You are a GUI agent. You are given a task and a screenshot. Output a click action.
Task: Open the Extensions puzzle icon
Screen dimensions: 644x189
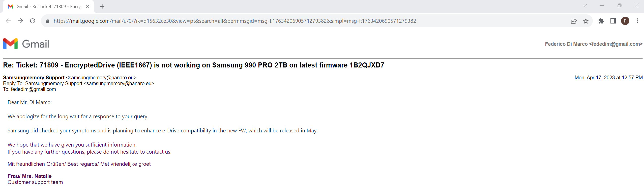point(601,21)
